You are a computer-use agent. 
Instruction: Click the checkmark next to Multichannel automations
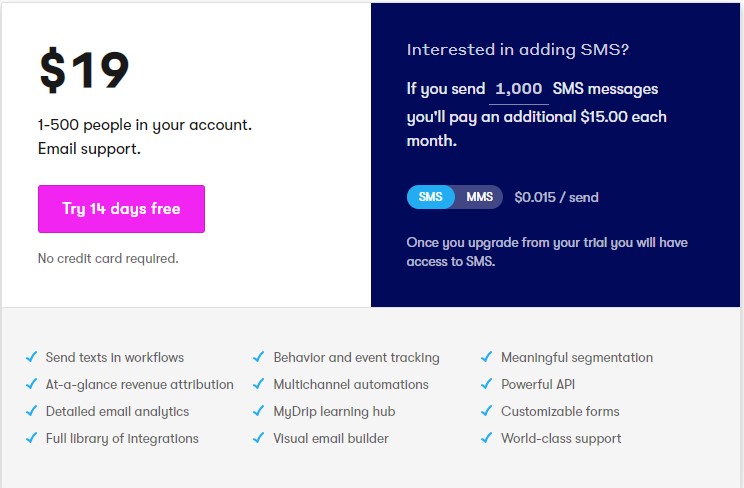(x=259, y=384)
